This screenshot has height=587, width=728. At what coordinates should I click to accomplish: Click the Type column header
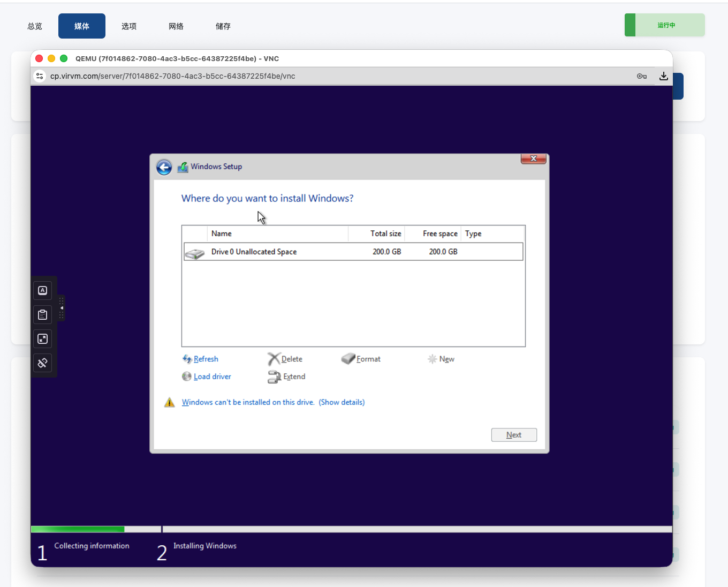492,234
